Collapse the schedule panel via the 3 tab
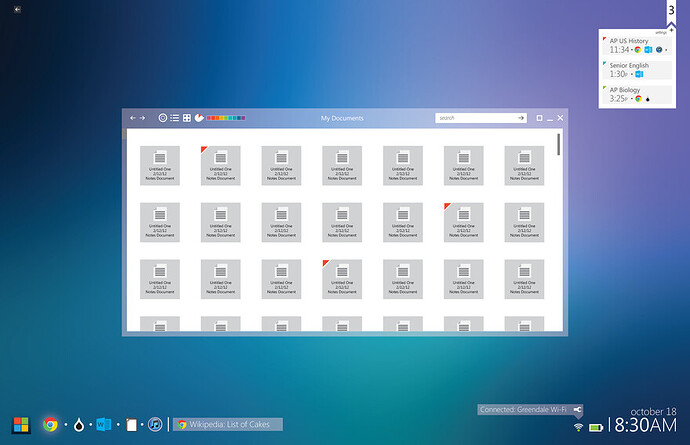Viewport: 690px width, 445px height. (671, 11)
